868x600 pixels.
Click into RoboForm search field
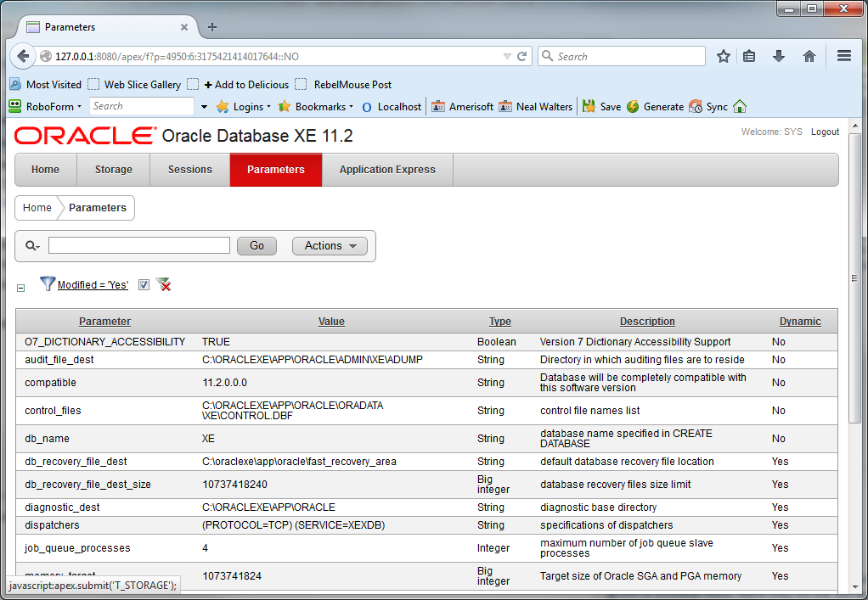(143, 106)
